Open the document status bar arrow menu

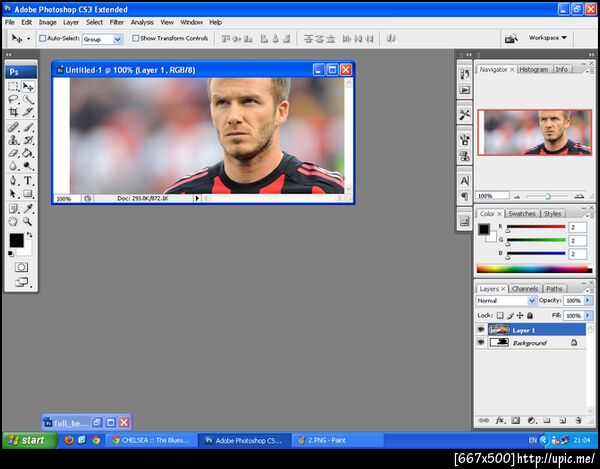[x=197, y=198]
